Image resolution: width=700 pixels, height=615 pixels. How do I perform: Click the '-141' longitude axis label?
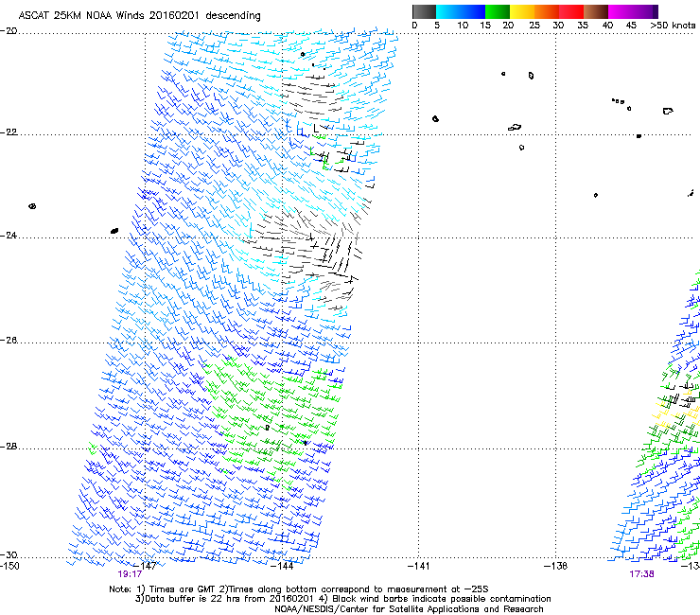point(419,566)
